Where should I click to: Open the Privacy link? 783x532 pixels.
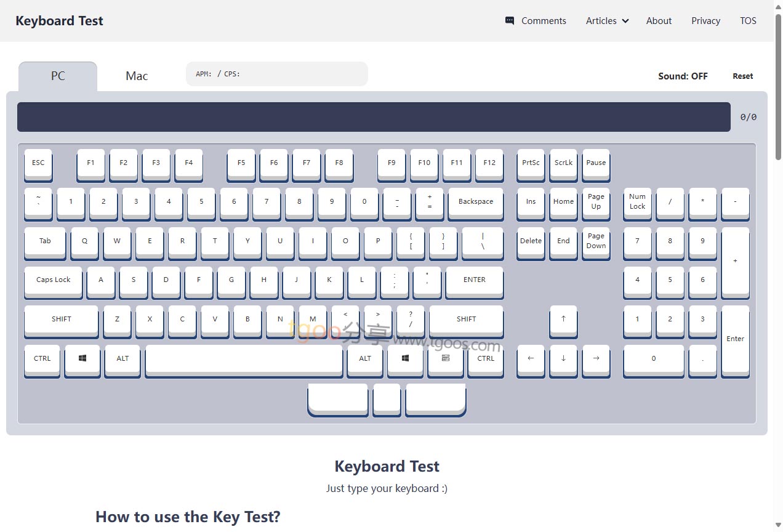(705, 21)
